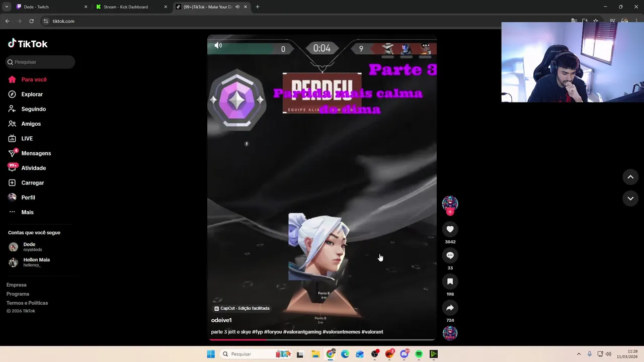Click the #valorantmemes hashtag
The image size is (644, 362).
341,332
